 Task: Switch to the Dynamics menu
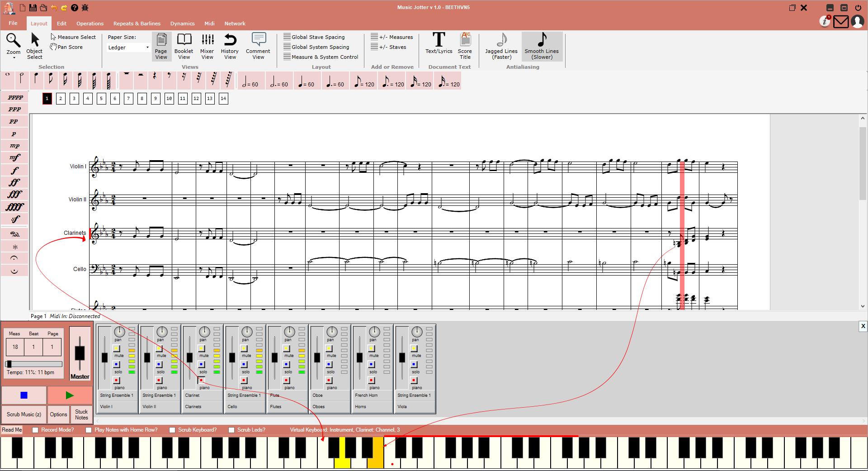(182, 23)
